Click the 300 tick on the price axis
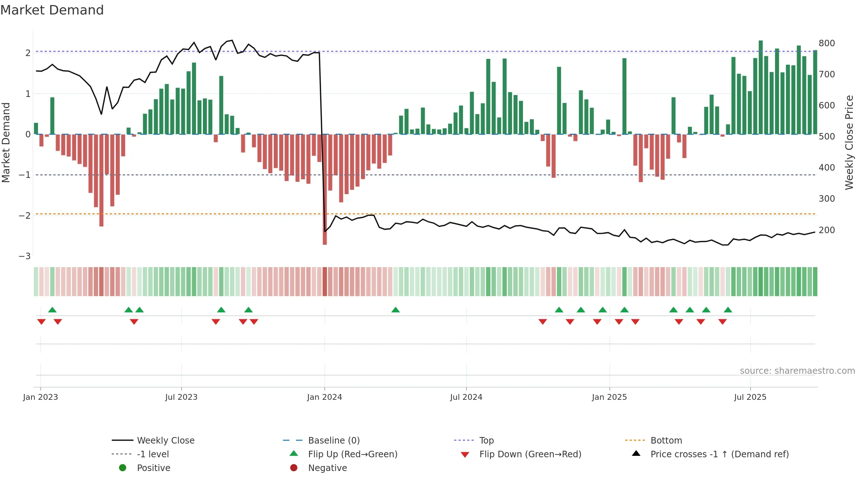Screen dimensions: 868x488 click(x=827, y=199)
